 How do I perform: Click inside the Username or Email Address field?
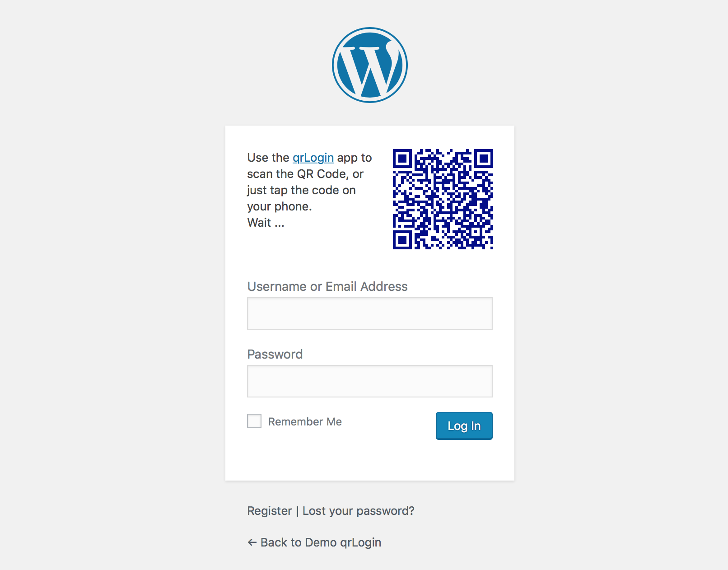[x=369, y=313]
